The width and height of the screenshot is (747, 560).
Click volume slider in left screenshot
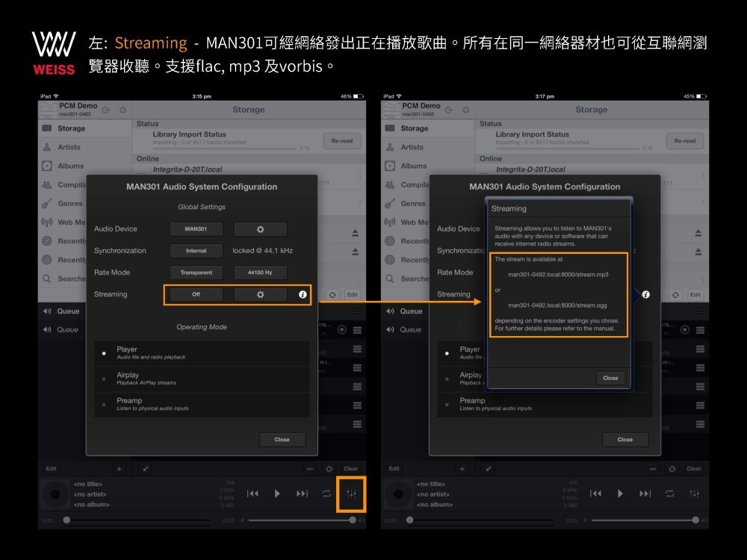coord(302,520)
